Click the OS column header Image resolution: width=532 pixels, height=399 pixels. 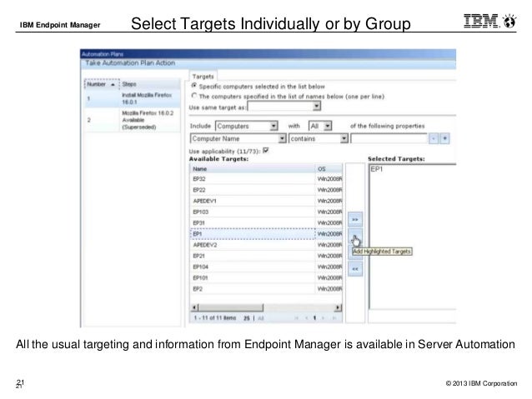[329, 168]
